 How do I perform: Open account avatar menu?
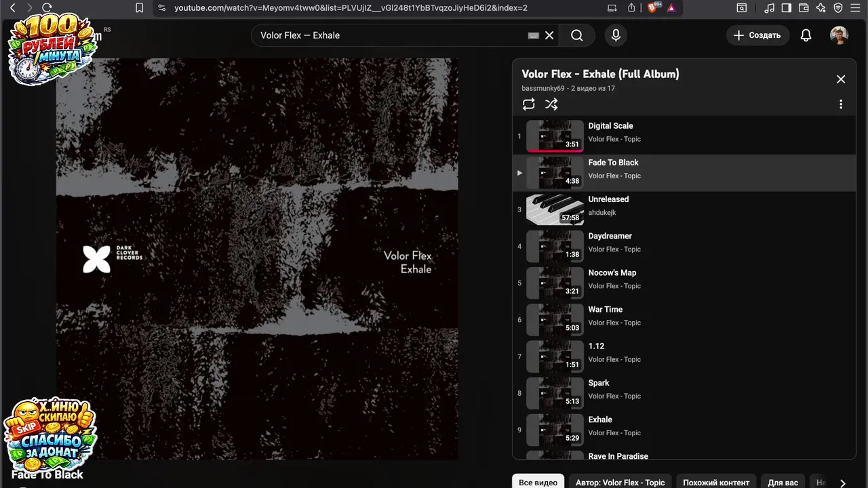coord(839,35)
